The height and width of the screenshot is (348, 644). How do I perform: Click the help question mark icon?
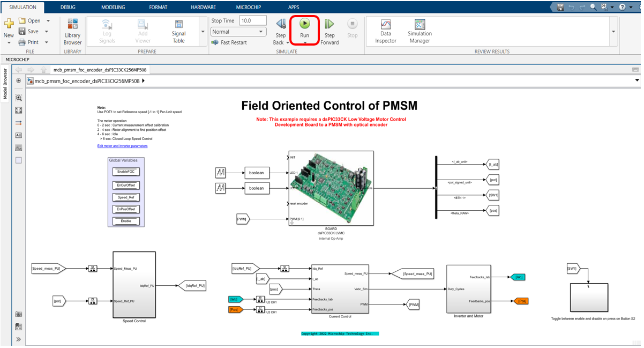click(x=622, y=7)
